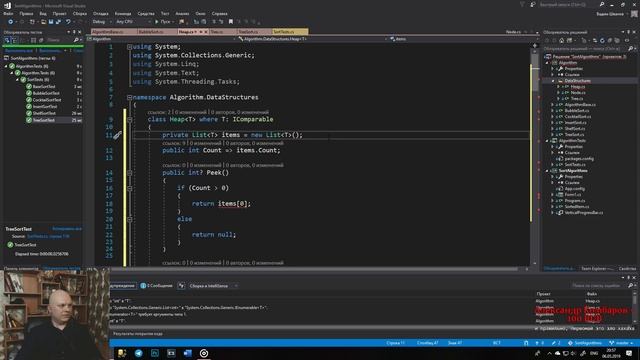
Task: Click the Save file toolbar icon
Action: point(51,22)
